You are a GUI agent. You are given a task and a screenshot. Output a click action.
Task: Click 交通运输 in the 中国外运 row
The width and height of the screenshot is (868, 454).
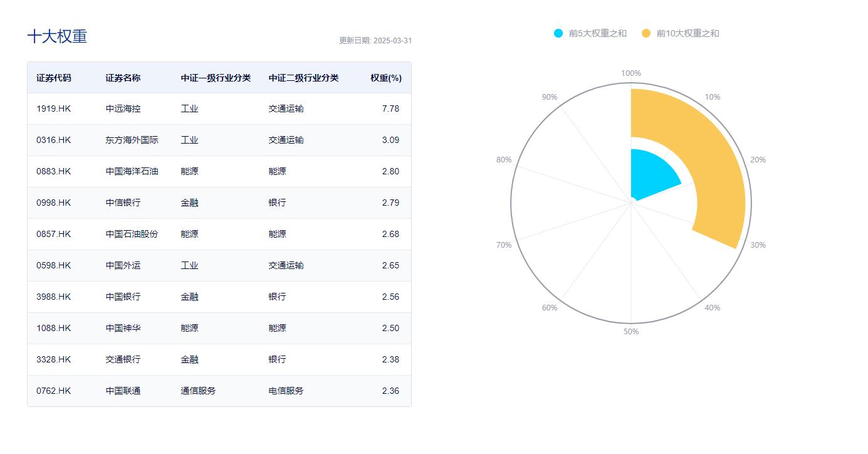[x=286, y=265]
